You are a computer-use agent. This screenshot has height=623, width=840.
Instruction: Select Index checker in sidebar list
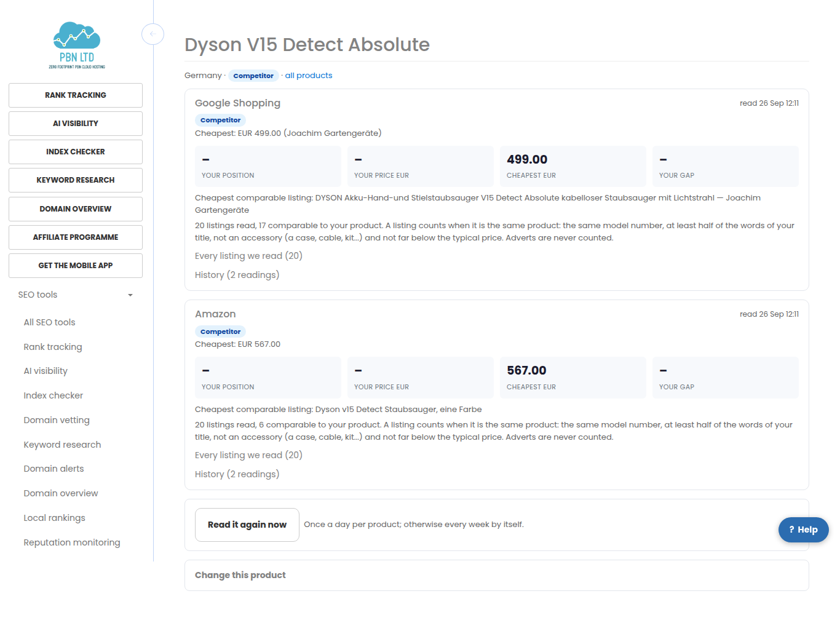(x=53, y=395)
